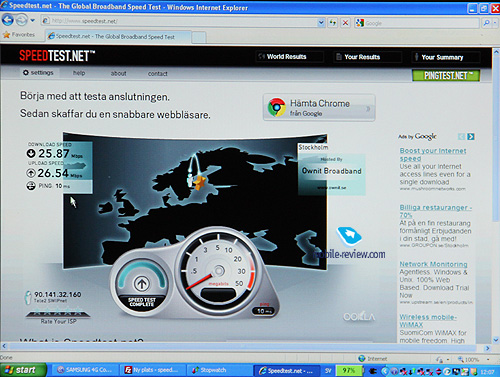Click the horizontal scrollbar right arrow
The width and height of the screenshot is (500, 377).
click(488, 348)
